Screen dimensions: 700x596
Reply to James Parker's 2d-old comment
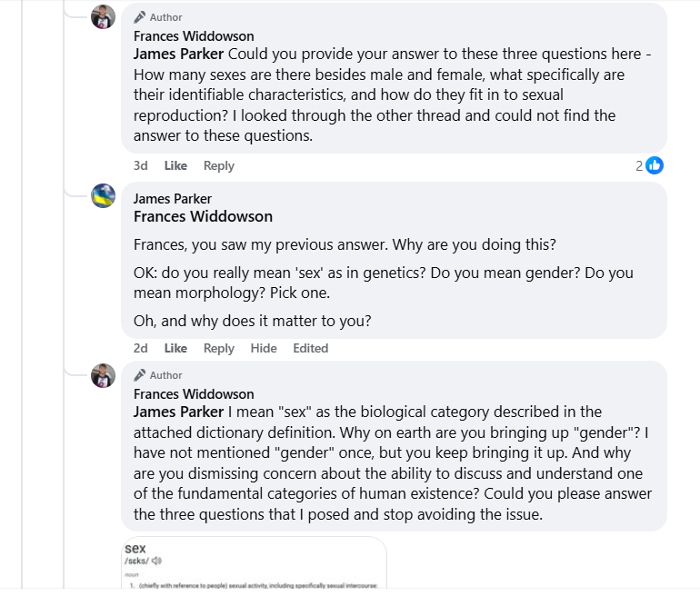pyautogui.click(x=219, y=348)
